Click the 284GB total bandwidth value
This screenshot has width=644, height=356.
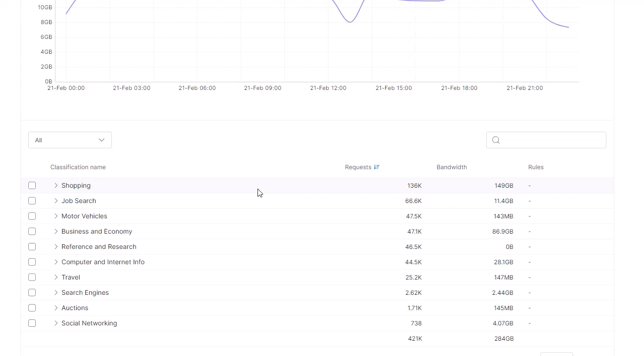pos(504,338)
